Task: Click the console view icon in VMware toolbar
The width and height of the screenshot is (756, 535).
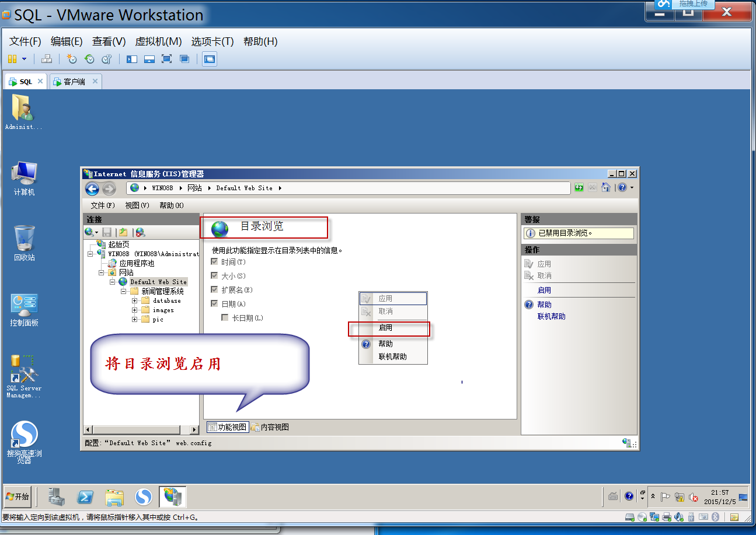Action: [x=210, y=59]
